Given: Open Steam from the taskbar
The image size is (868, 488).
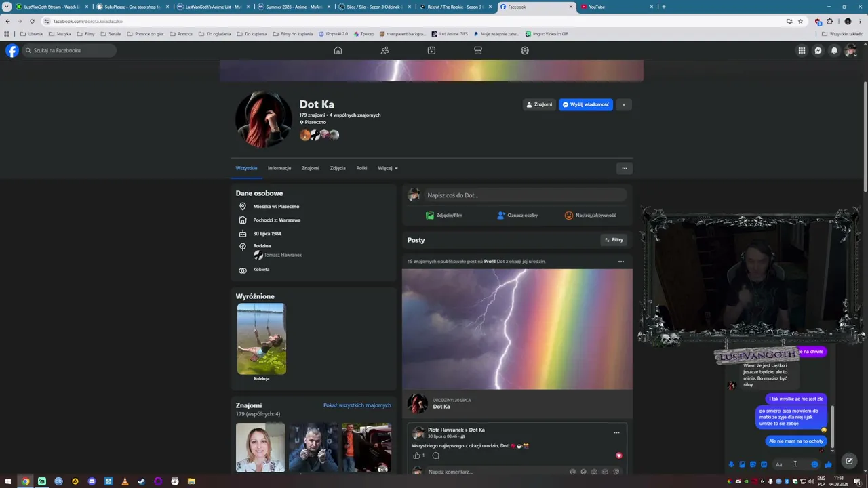Looking at the screenshot, I should point(142,481).
